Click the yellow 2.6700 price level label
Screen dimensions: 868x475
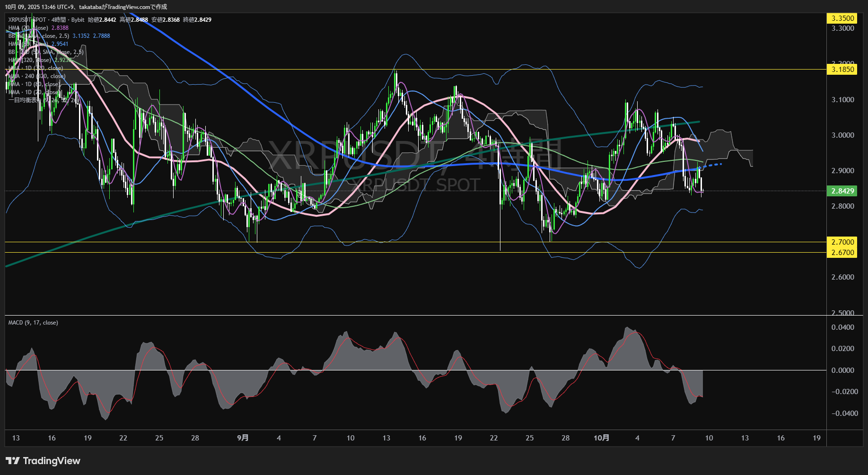tap(842, 253)
